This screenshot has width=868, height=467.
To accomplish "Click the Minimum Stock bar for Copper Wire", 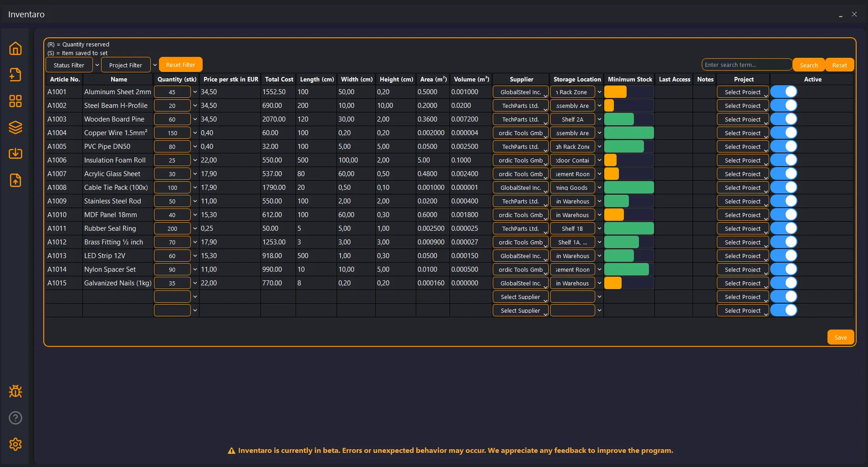I will coord(629,132).
